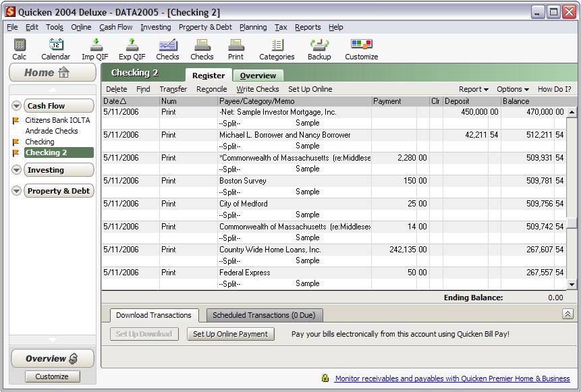The width and height of the screenshot is (581, 392).
Task: Click Find in the register toolbar
Action: click(143, 89)
